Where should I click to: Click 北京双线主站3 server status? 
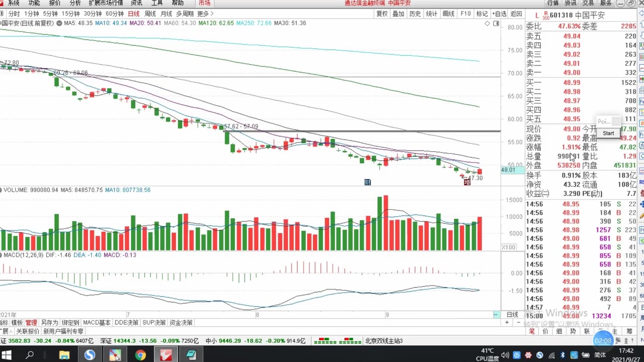click(x=384, y=341)
